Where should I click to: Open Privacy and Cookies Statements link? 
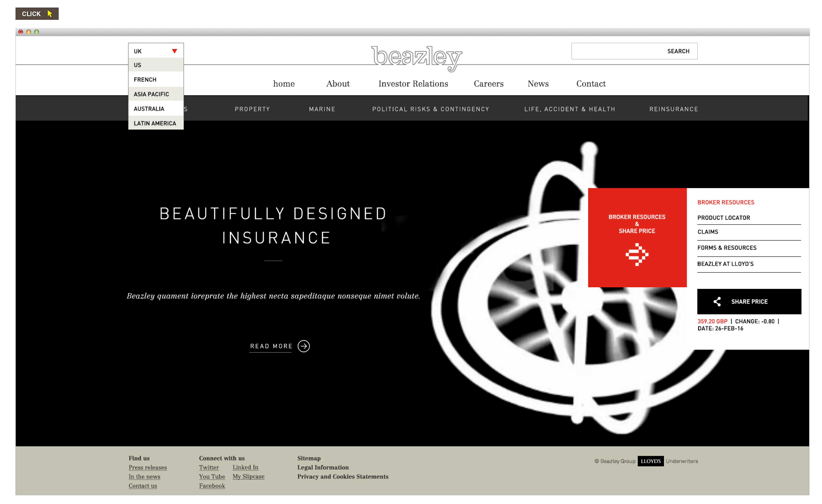click(x=343, y=477)
